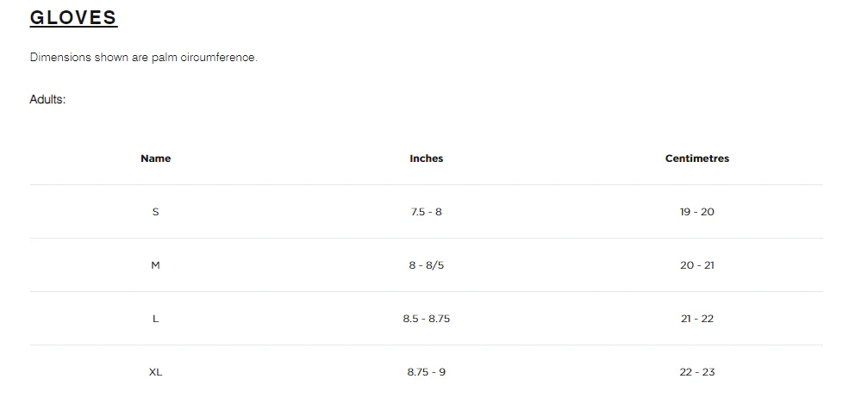Viewport: 868px width, 410px height.
Task: Click the '8.5 - 8.75' inches cell
Action: click(427, 319)
